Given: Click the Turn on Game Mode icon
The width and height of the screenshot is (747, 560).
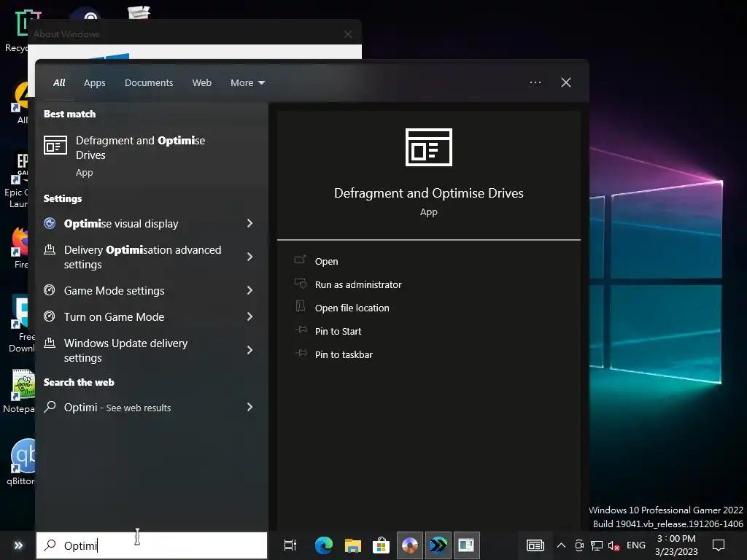Looking at the screenshot, I should pyautogui.click(x=50, y=316).
